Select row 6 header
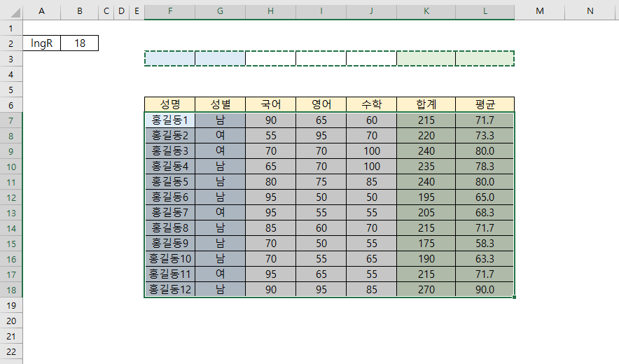This screenshot has height=364, width=619. click(x=11, y=105)
